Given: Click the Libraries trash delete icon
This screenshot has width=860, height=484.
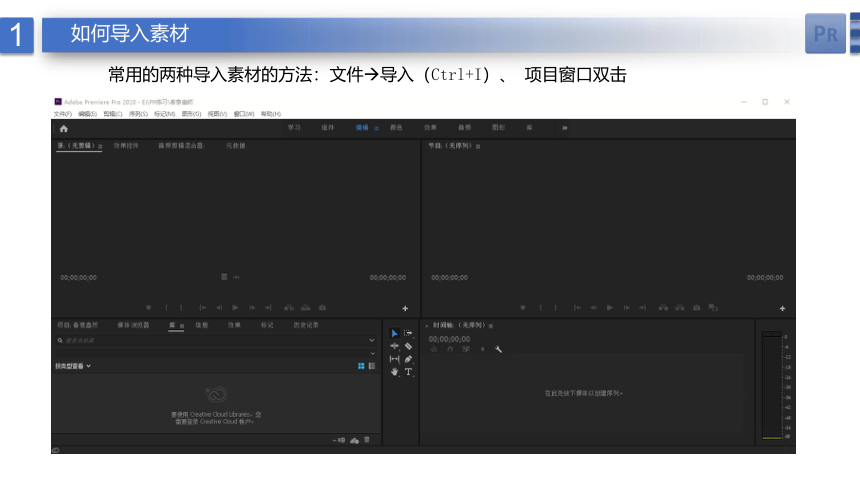Looking at the screenshot, I should point(367,440).
